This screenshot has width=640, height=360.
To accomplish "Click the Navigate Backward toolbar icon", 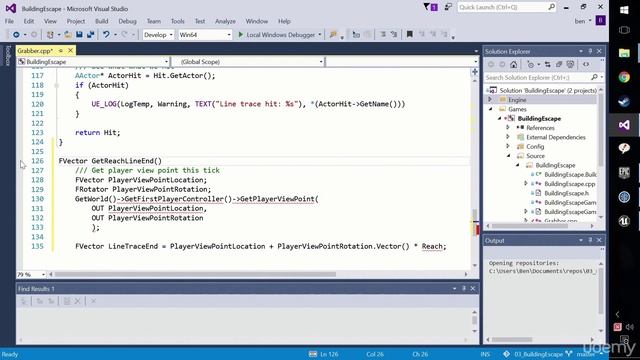I will coord(16,35).
